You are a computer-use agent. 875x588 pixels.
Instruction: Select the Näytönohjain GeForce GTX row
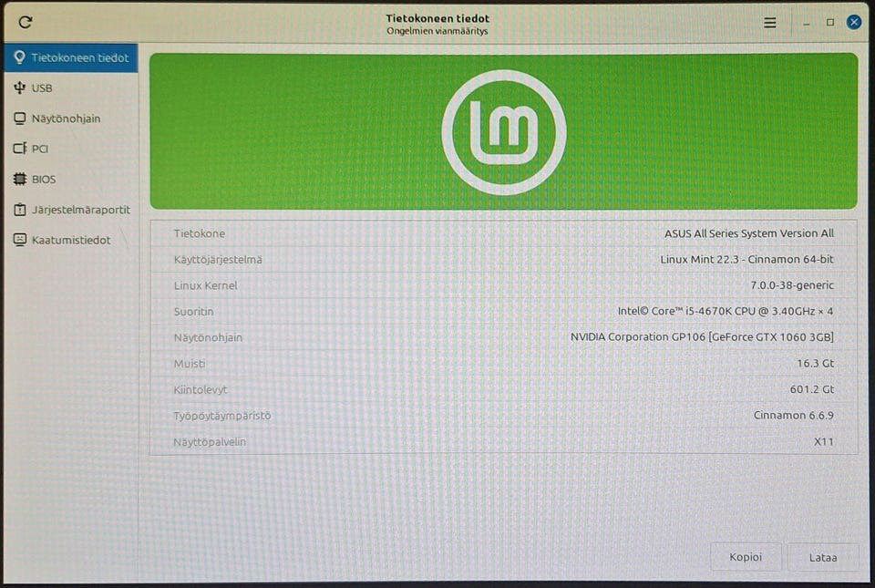coord(503,337)
